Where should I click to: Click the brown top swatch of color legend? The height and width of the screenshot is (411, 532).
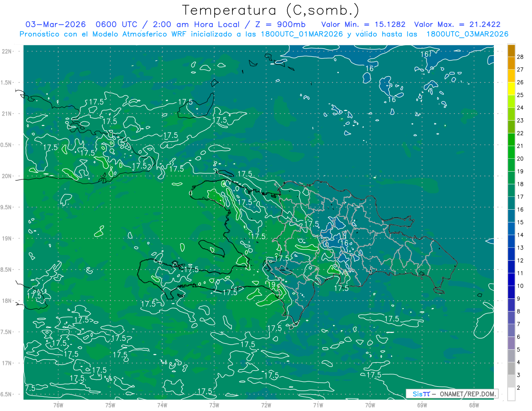click(512, 51)
